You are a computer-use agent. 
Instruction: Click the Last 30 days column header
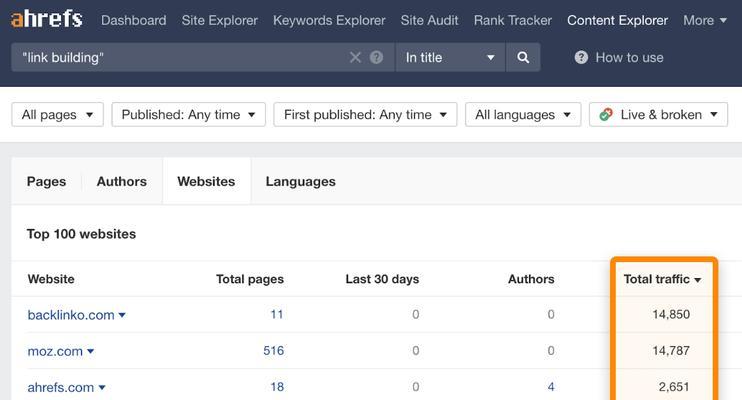coord(382,279)
